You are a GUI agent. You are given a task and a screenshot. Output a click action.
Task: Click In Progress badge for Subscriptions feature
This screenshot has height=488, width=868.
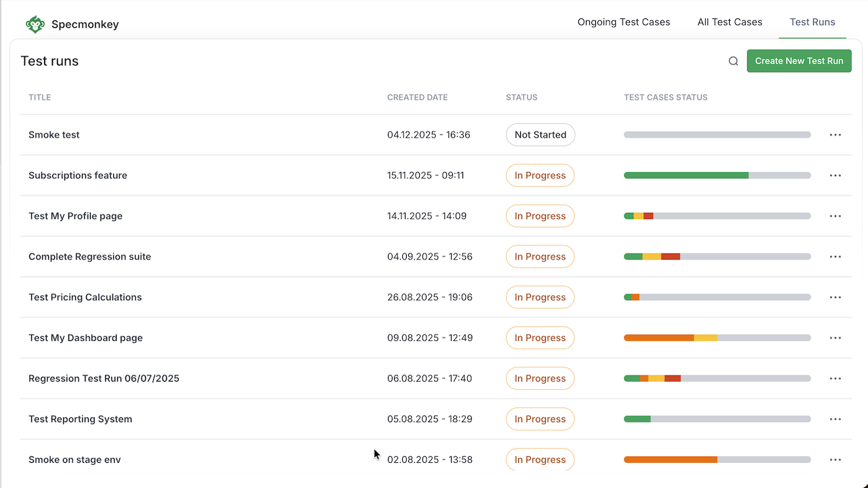coord(540,176)
